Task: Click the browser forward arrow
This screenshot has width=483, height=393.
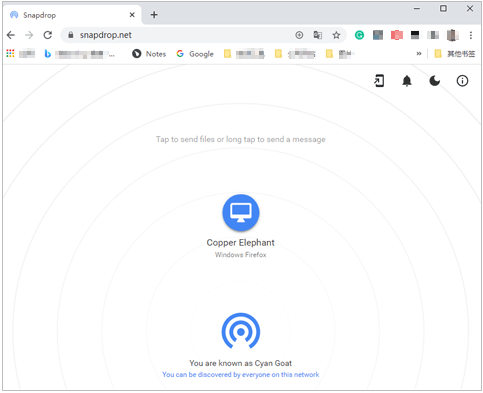Action: (x=29, y=35)
